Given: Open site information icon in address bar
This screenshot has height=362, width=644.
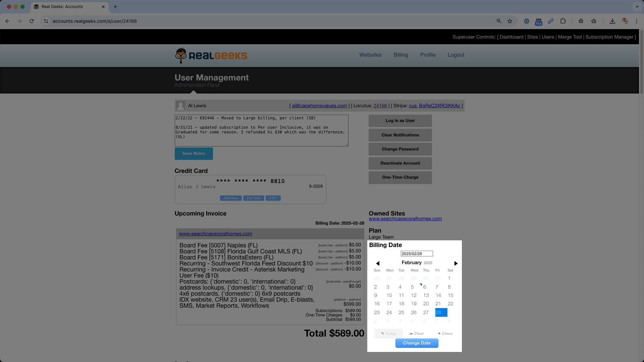Looking at the screenshot, I should pos(46,21).
